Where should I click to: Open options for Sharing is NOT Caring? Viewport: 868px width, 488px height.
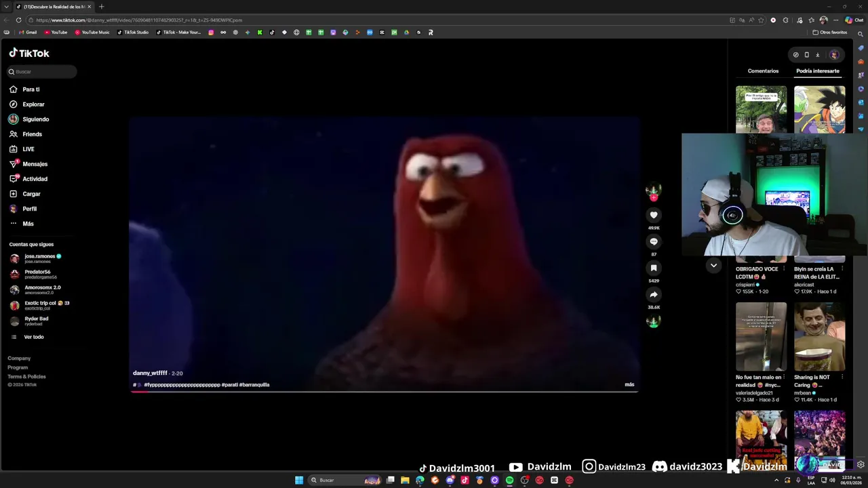[842, 378]
